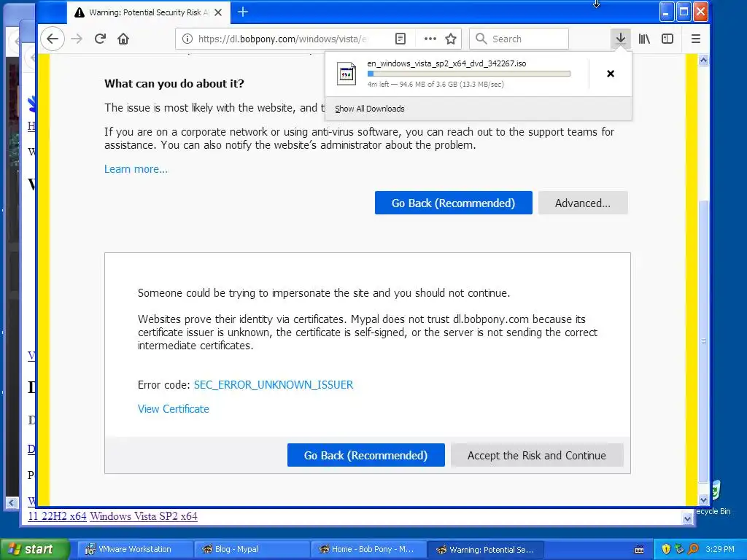Viewport: 747px width, 560px height.
Task: Click the lower Go Back (Recommended) button
Action: pyautogui.click(x=366, y=455)
